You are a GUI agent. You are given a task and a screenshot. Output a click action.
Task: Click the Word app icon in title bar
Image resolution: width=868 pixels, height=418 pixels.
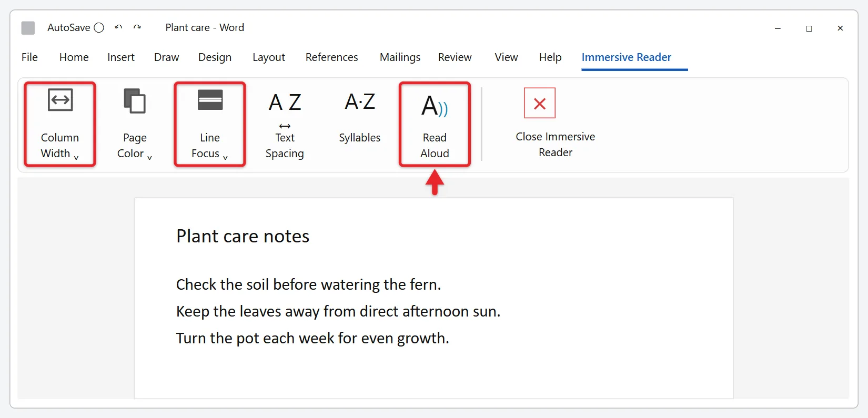(28, 27)
